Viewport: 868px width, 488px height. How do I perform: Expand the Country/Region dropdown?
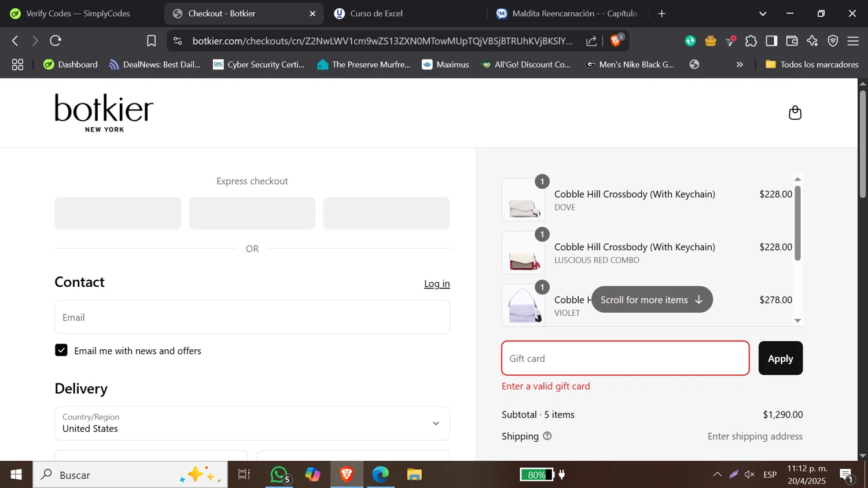(252, 423)
